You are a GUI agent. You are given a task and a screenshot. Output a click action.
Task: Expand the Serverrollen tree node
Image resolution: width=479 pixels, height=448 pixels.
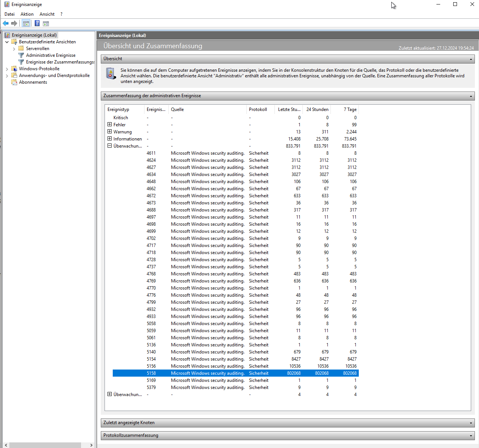pos(14,49)
